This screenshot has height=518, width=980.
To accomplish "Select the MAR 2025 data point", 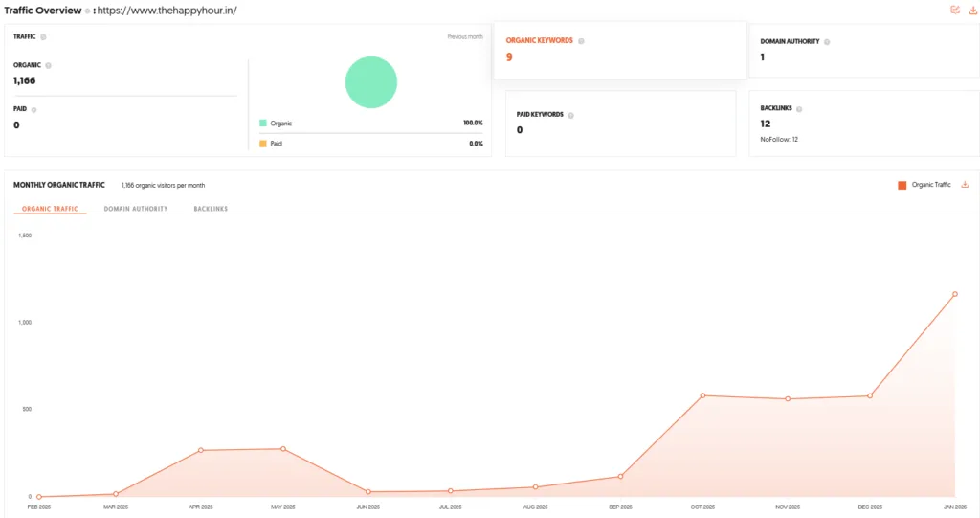I will (x=116, y=494).
